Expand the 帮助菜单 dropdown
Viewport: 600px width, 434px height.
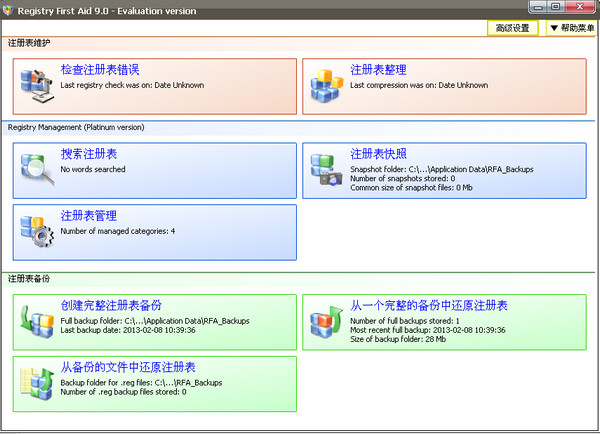571,28
